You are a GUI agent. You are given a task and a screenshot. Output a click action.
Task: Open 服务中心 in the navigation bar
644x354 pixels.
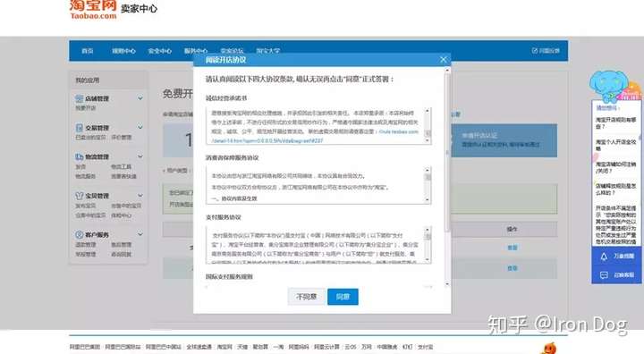pyautogui.click(x=196, y=51)
